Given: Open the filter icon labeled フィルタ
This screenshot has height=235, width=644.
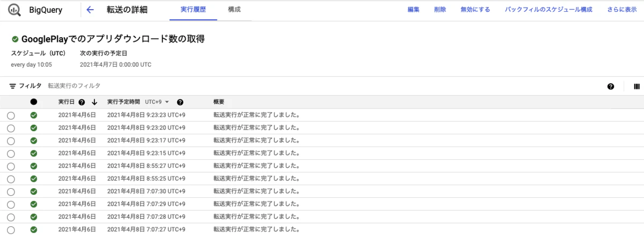Looking at the screenshot, I should [x=12, y=86].
